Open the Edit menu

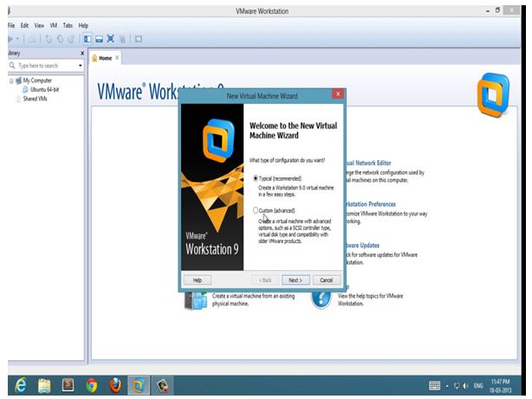pos(24,25)
